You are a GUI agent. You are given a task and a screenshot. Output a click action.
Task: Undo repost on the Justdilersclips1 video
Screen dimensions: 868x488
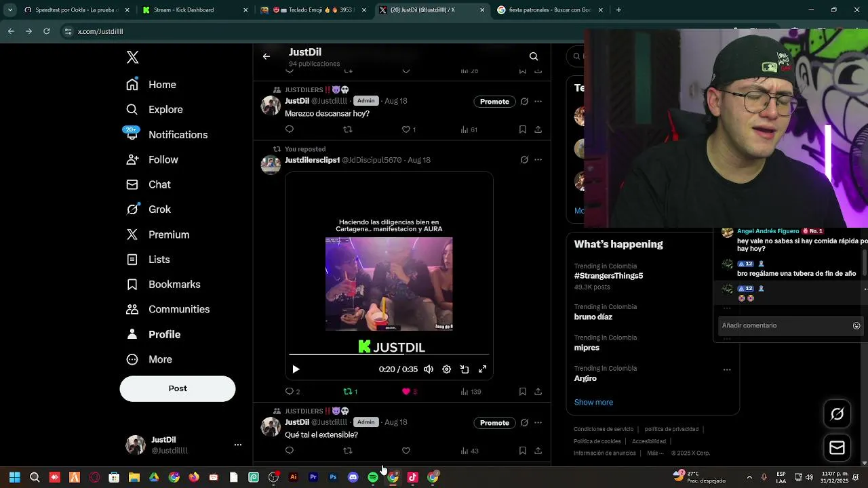pyautogui.click(x=351, y=392)
